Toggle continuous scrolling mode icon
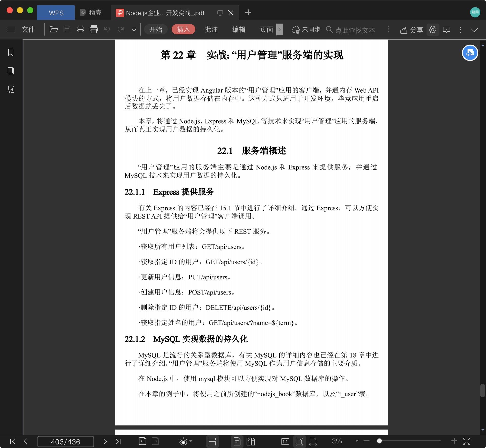Image resolution: width=486 pixels, height=448 pixels. pyautogui.click(x=212, y=441)
